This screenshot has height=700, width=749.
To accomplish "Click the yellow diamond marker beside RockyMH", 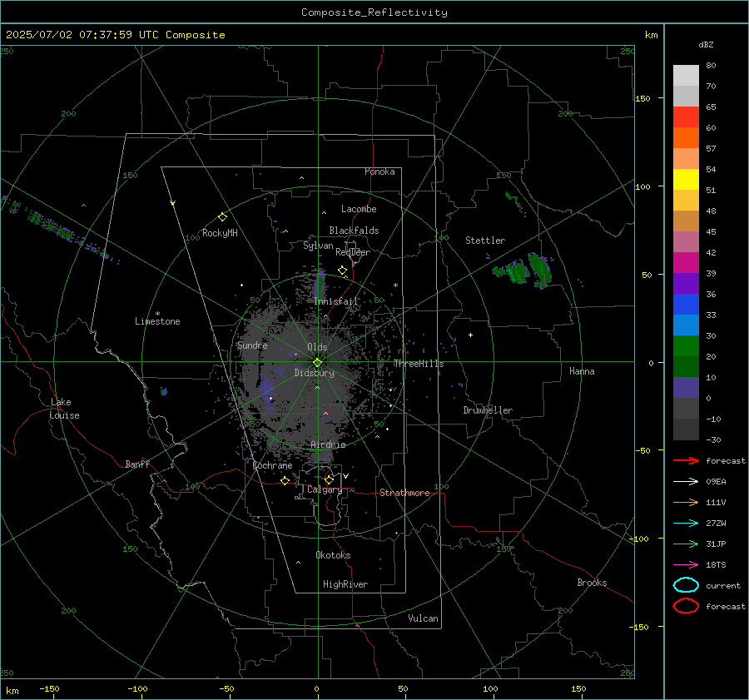I will click(222, 217).
